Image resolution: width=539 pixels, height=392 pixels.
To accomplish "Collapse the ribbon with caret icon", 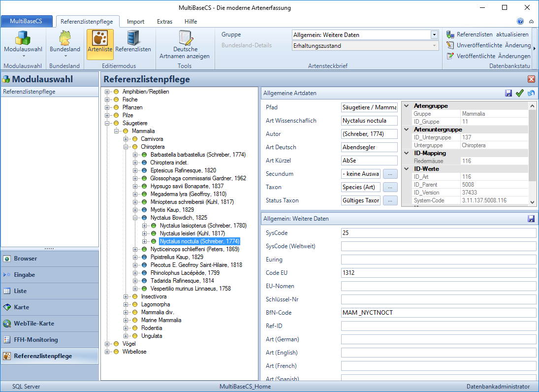I will click(532, 21).
